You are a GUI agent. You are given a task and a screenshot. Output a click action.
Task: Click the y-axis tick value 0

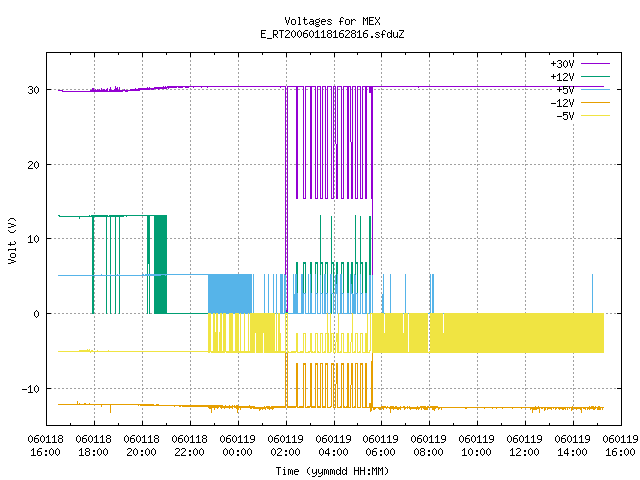(x=37, y=314)
